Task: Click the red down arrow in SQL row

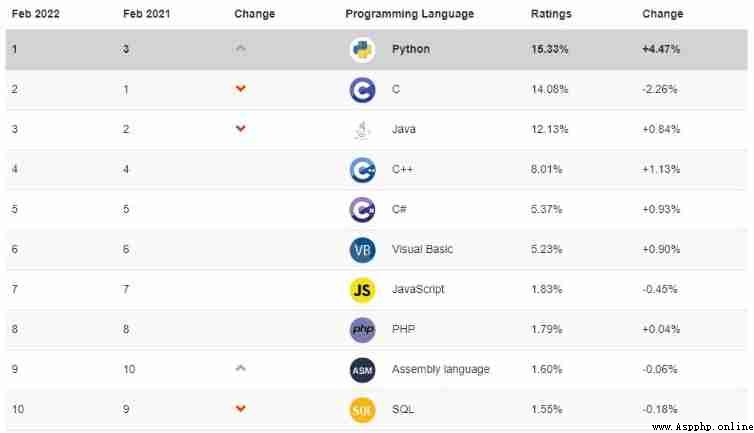Action: click(240, 408)
